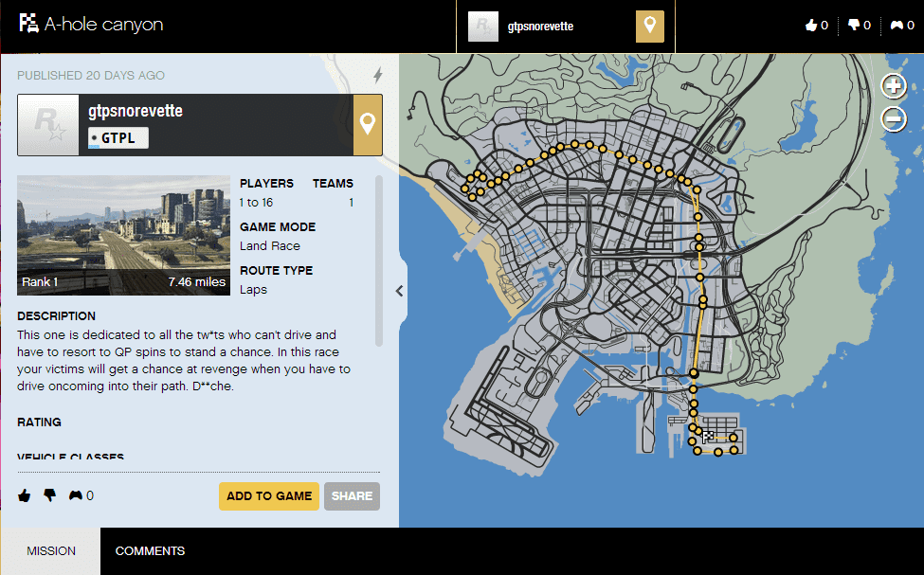Click the Land Race game mode value

point(270,245)
